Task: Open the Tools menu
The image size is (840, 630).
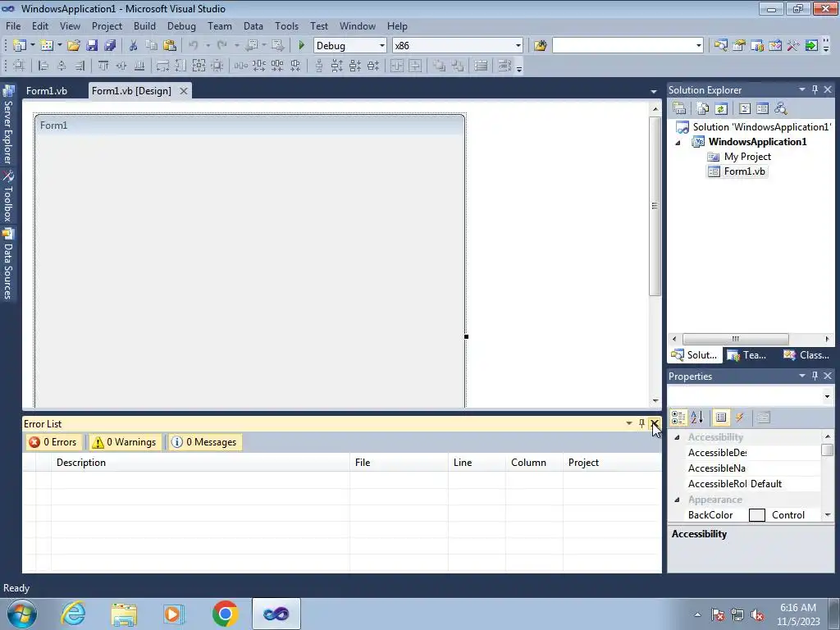Action: (286, 25)
